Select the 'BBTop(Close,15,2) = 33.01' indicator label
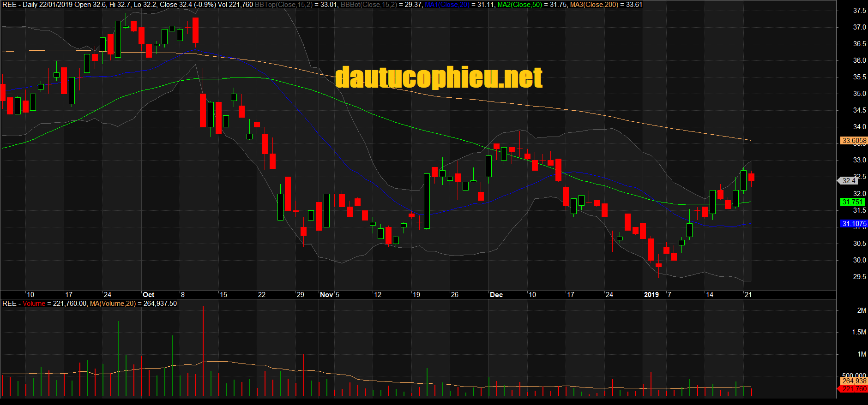 click(296, 5)
